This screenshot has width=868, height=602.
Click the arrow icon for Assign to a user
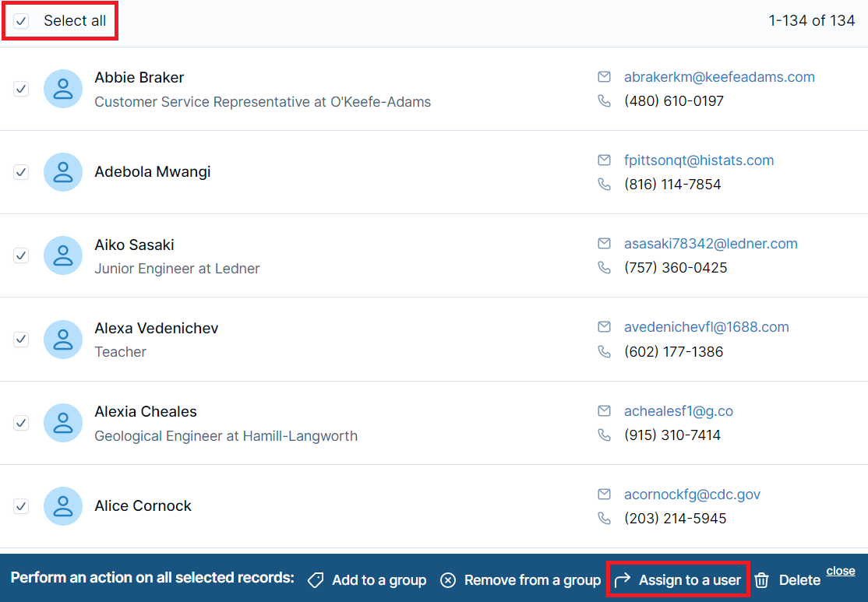pyautogui.click(x=623, y=580)
